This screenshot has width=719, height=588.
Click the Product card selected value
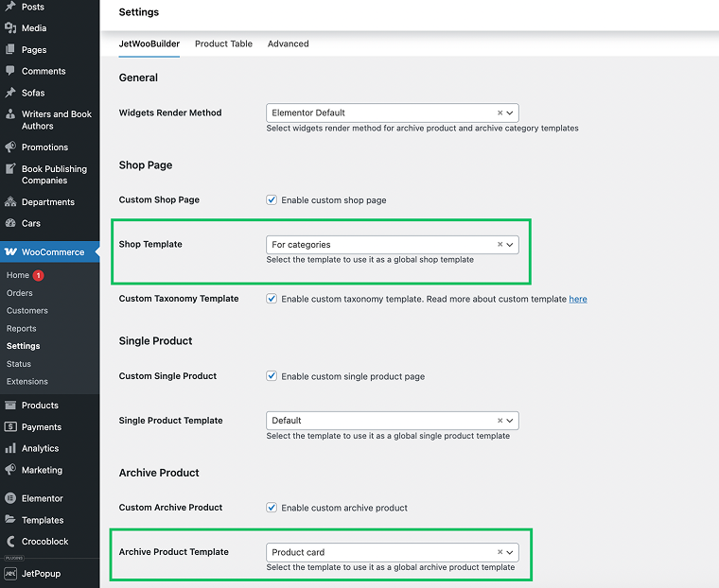[298, 552]
